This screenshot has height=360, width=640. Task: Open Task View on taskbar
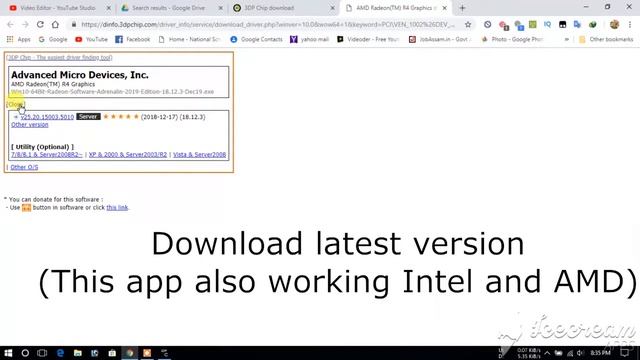click(x=42, y=353)
